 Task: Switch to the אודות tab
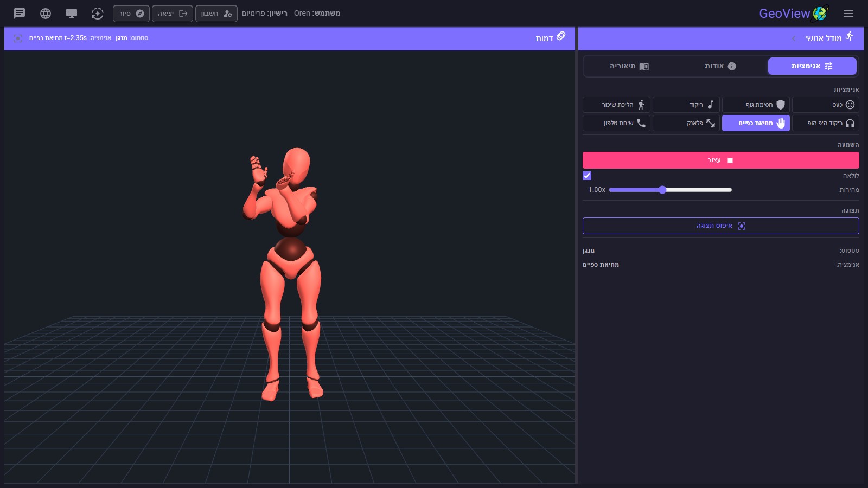tap(720, 66)
